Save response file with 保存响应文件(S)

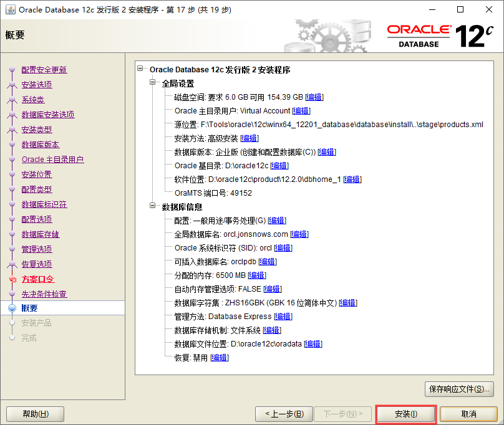click(x=459, y=389)
